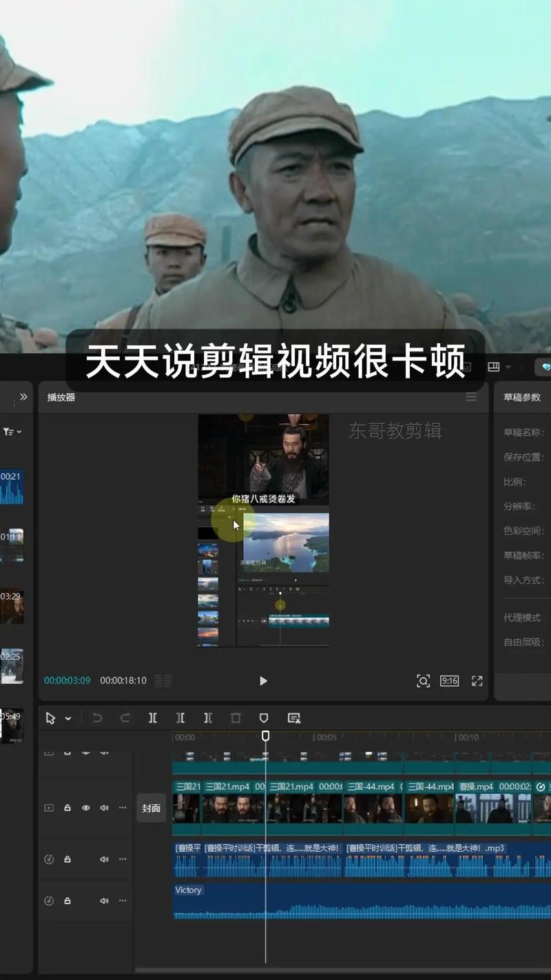Add a marker with the shield marker icon
551x980 pixels.
(x=264, y=718)
